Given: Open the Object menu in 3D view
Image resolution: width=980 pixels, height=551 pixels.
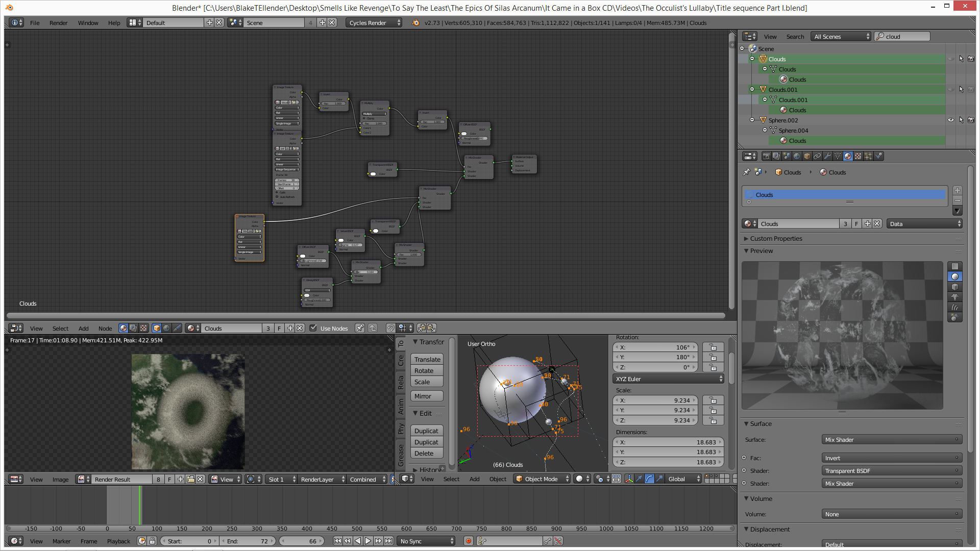Looking at the screenshot, I should 498,479.
